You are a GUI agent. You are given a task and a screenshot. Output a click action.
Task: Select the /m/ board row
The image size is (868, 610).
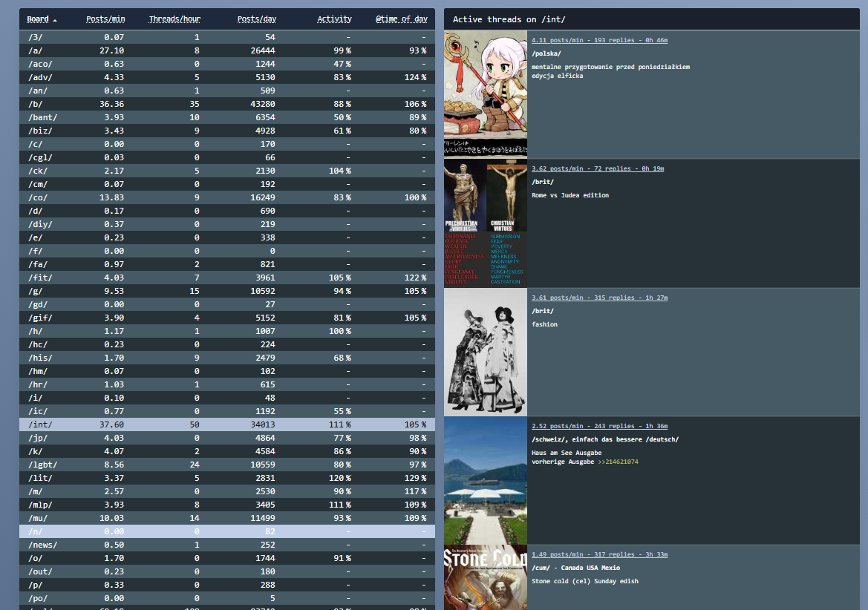click(227, 492)
